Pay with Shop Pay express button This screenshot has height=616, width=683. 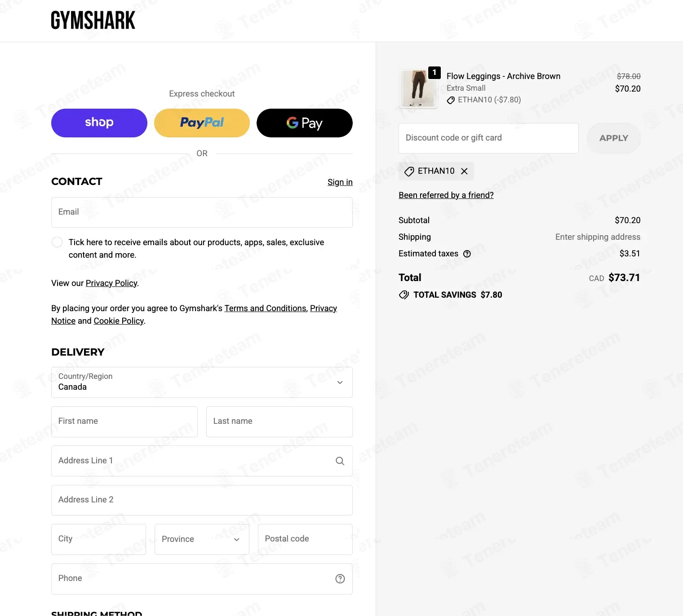(99, 123)
